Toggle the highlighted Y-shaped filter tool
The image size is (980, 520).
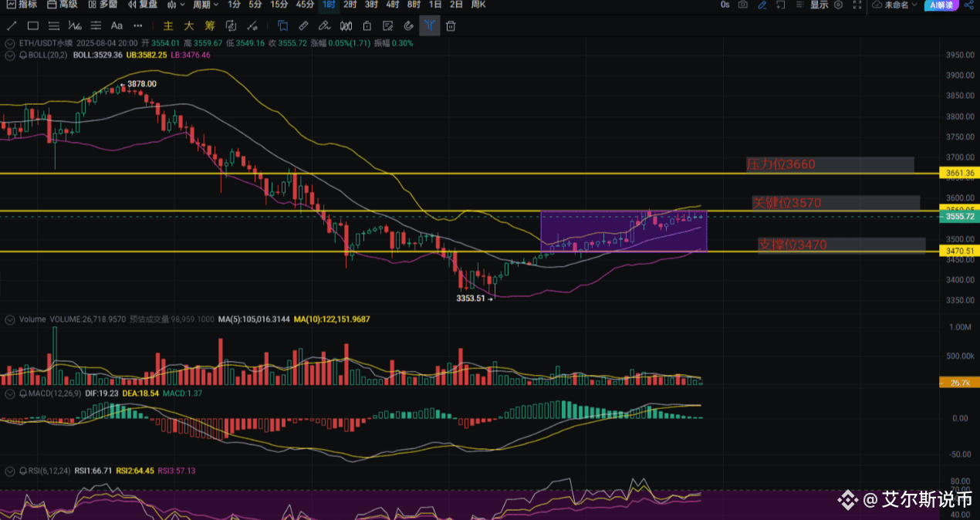click(429, 25)
